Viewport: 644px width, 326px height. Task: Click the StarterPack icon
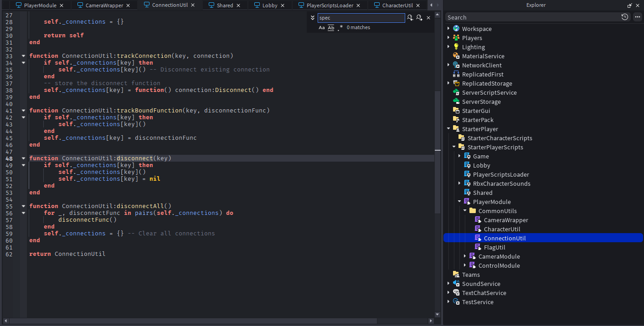pyautogui.click(x=456, y=119)
